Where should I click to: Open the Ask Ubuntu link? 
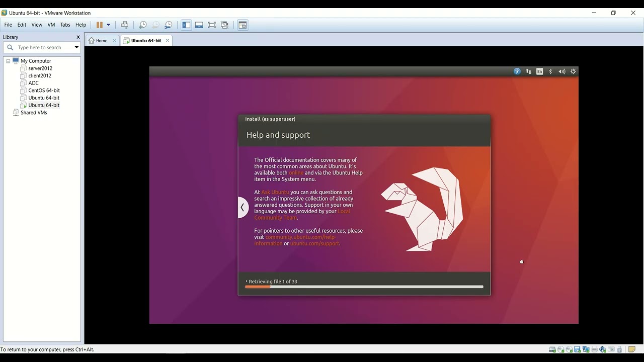pos(275,192)
